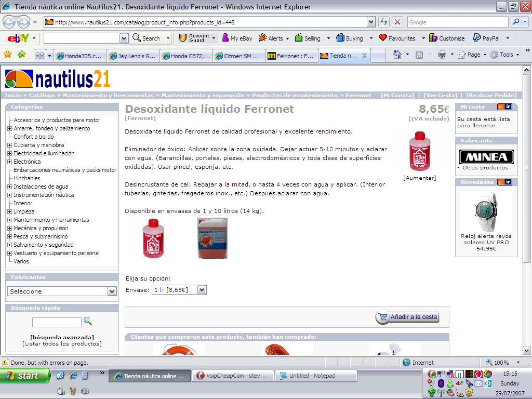Open Untitled - Notepad from the taskbar

(312, 376)
